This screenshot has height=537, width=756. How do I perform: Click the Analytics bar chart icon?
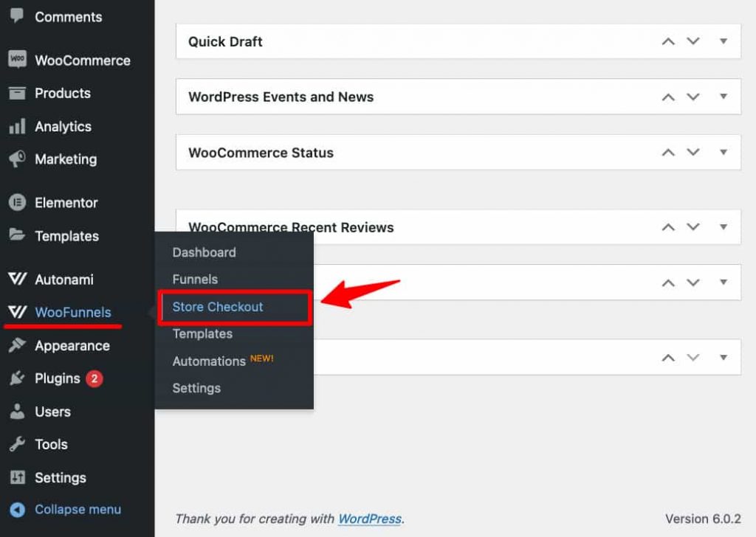click(18, 126)
